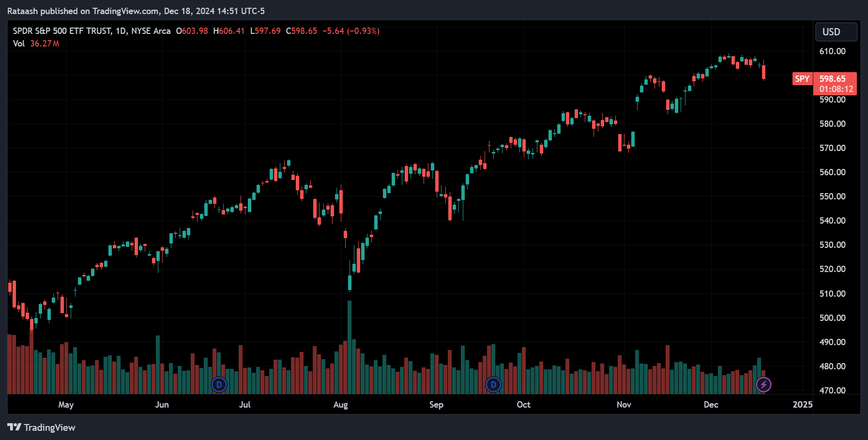
Task: Click the 610.00 level on price scale
Action: [x=833, y=51]
